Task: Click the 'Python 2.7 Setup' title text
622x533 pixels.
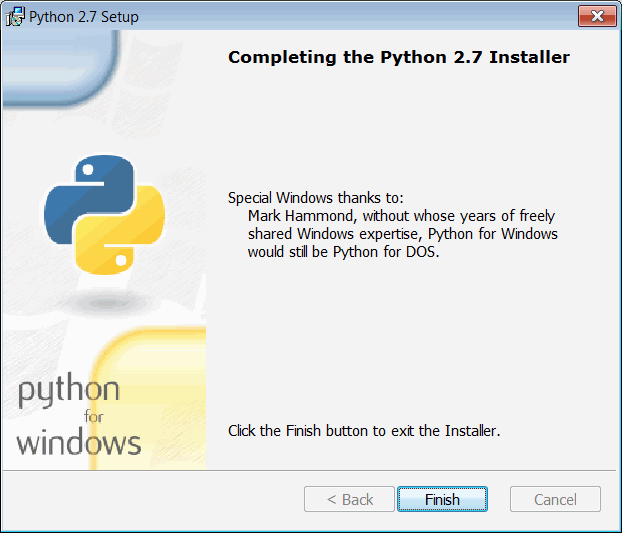Action: (x=84, y=17)
